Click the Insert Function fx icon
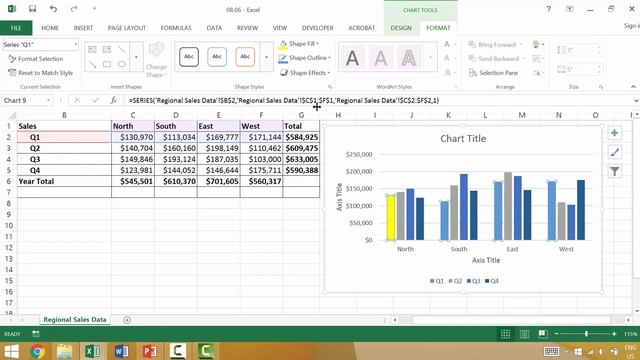 coord(113,100)
